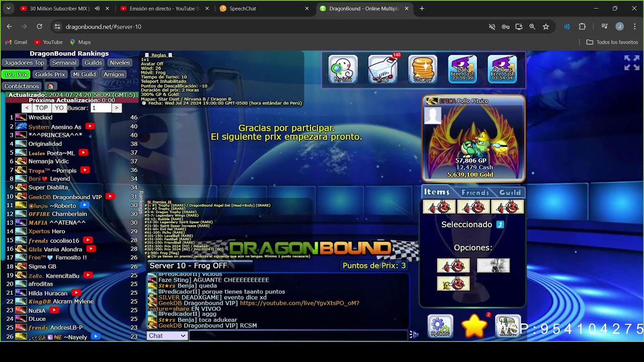Click the home icon in rankings

[x=50, y=86]
